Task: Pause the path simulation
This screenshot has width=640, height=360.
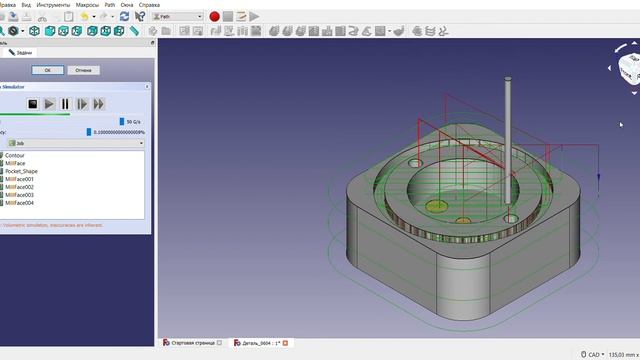Action: pos(65,104)
